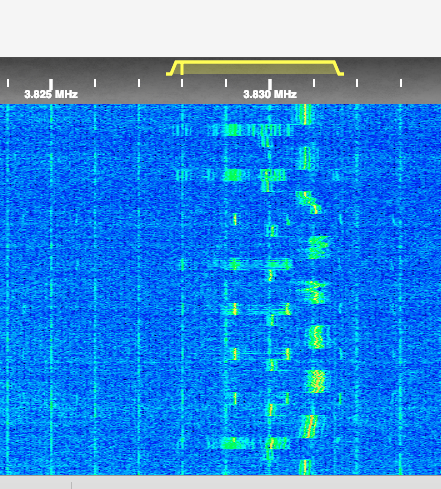Click the 3.830 MHz frequency label

click(x=270, y=94)
